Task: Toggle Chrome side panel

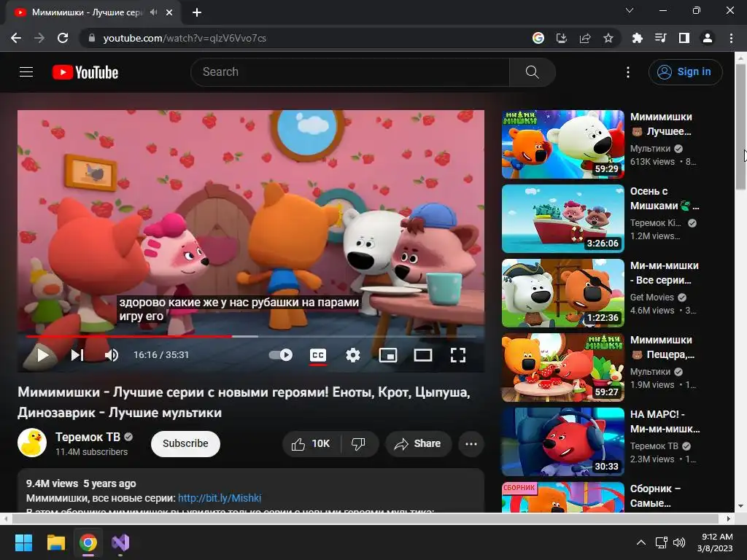Action: [x=684, y=38]
